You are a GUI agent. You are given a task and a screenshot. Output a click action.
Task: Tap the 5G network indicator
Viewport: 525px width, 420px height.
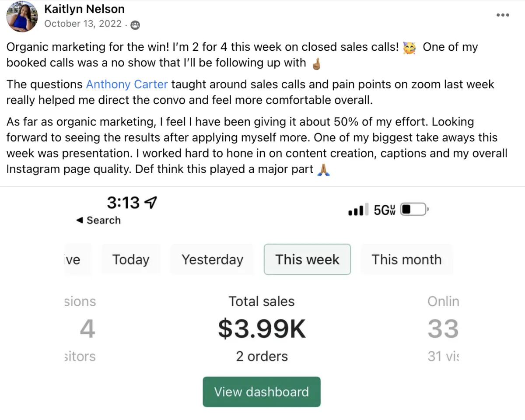[x=385, y=210]
